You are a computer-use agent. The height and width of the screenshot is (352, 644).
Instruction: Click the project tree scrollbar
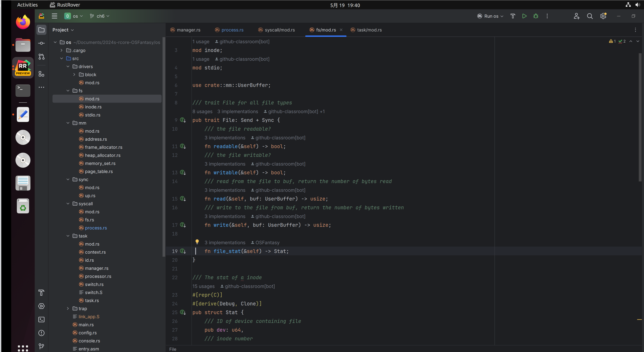coord(164,147)
